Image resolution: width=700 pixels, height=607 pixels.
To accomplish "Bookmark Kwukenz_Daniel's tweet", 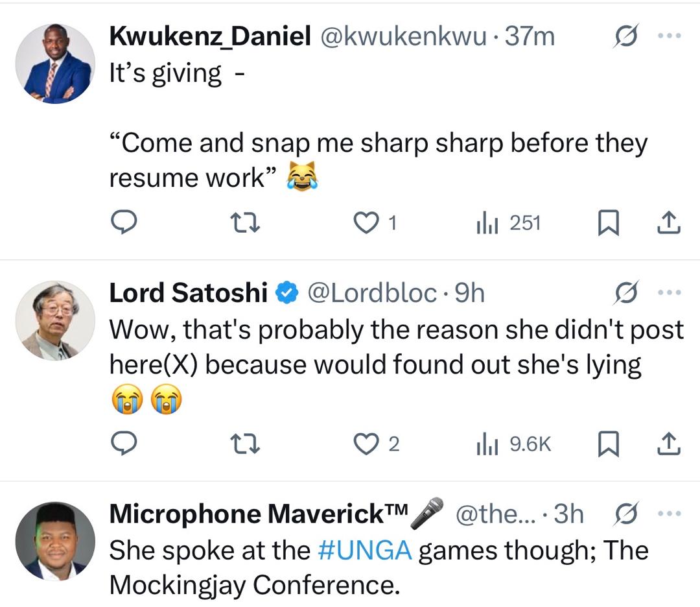I will pyautogui.click(x=607, y=223).
